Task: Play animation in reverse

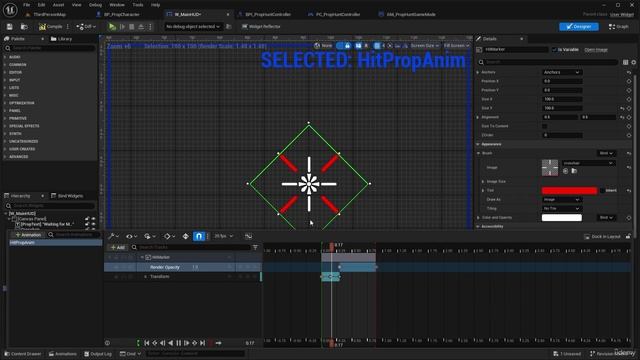Action: coord(171,343)
